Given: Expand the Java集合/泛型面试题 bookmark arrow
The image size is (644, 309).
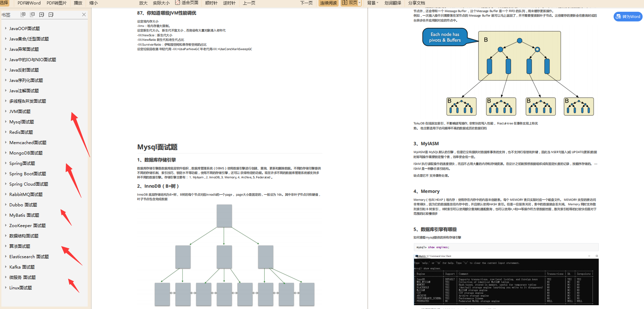Looking at the screenshot, I should pyautogui.click(x=6, y=39).
